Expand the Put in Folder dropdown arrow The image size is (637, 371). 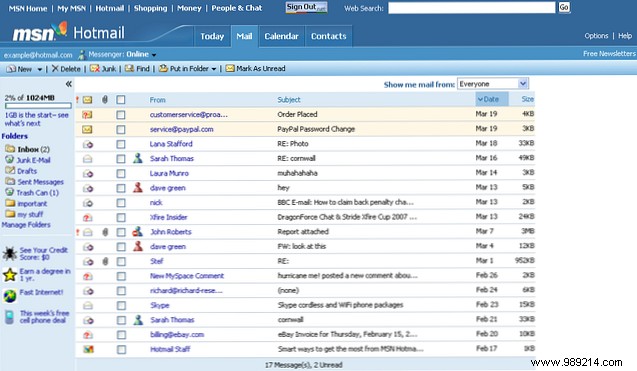click(x=214, y=69)
